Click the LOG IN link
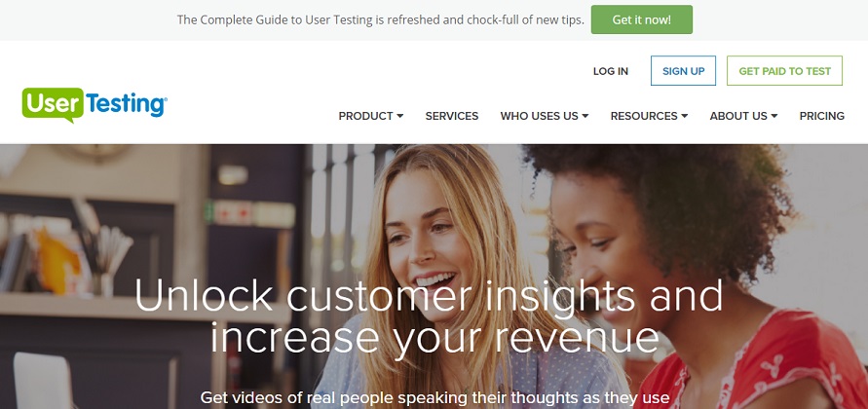Viewport: 868px width, 409px height. pos(611,71)
